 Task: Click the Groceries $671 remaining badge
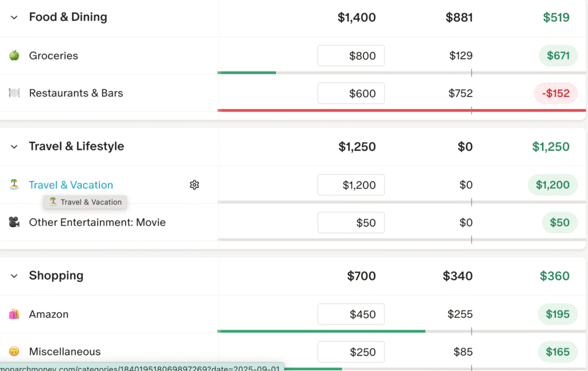coord(558,56)
